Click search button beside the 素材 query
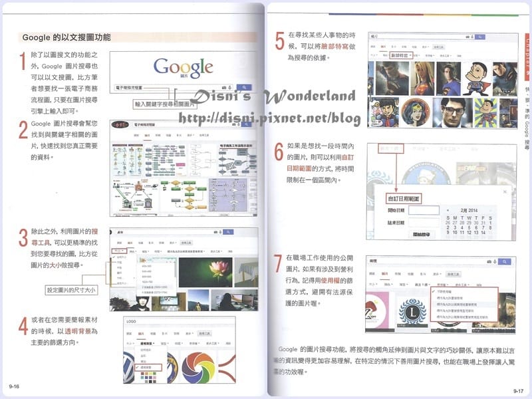This screenshot has height=399, width=532. point(228,231)
